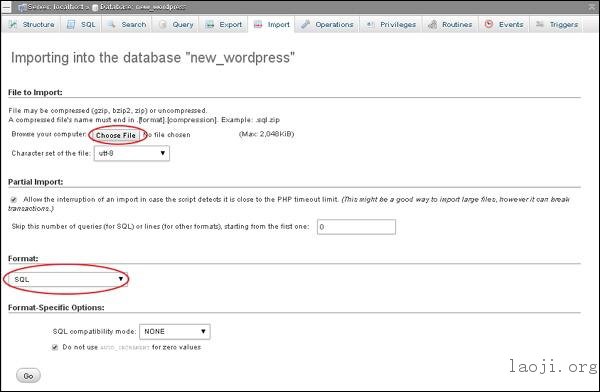Open the SQL compatibility mode dropdown
Screen dimensions: 600x392
[175, 332]
